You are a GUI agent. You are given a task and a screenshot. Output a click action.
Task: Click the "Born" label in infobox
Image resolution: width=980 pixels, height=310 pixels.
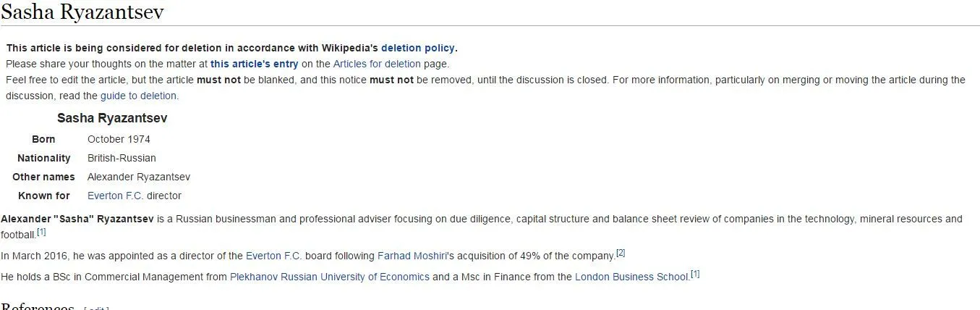coord(43,139)
